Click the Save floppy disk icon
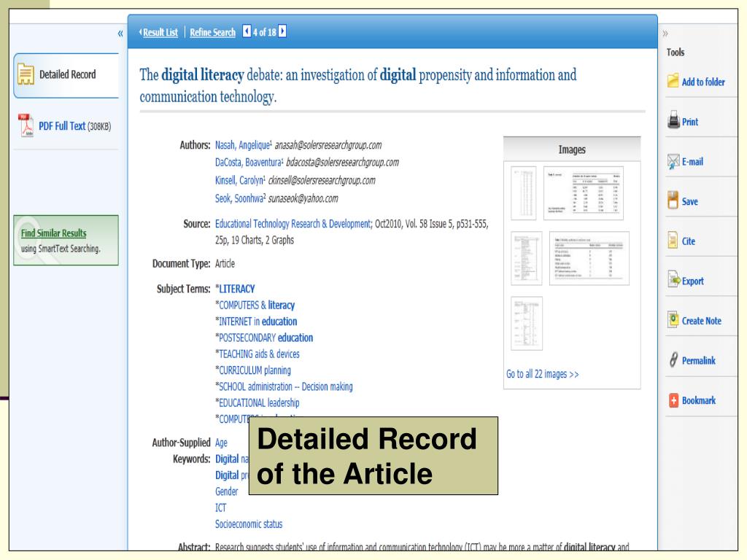The height and width of the screenshot is (560, 747). [x=673, y=201]
